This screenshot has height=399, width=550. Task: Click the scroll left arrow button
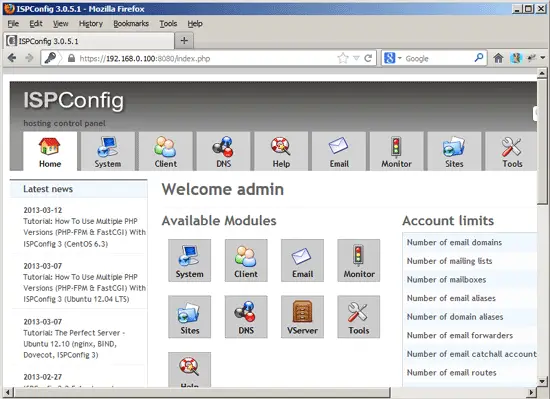click(x=9, y=392)
